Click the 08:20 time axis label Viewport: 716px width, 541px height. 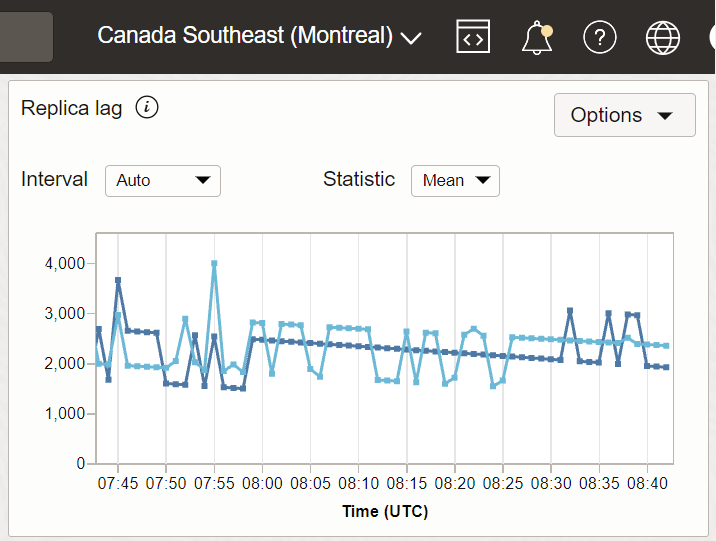click(454, 483)
